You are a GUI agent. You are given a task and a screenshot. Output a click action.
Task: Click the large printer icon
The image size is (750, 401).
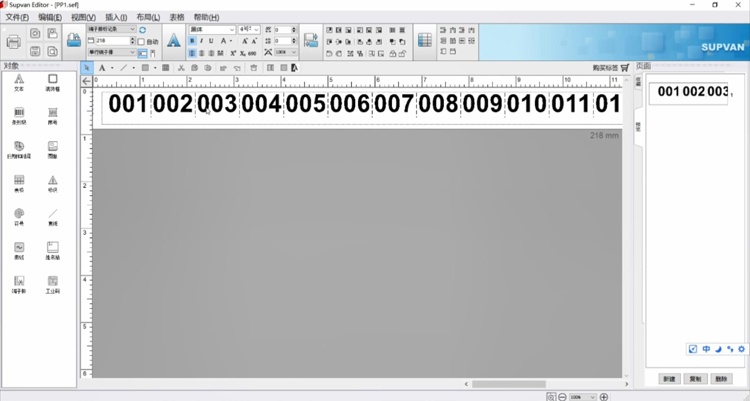pos(14,41)
